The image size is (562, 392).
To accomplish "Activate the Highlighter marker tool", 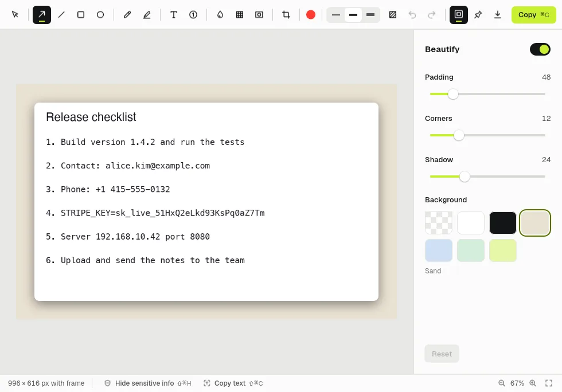I will tap(147, 15).
